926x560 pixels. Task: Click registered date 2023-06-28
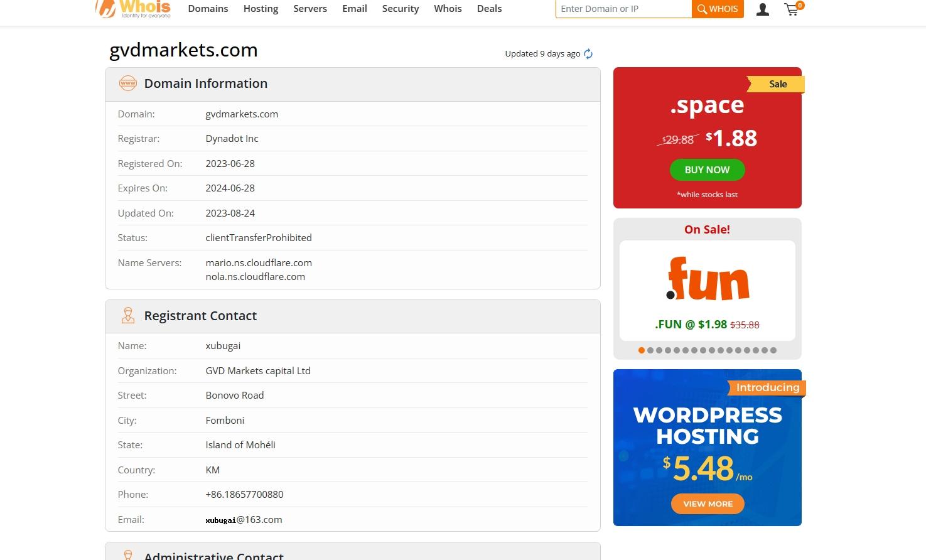pyautogui.click(x=230, y=163)
